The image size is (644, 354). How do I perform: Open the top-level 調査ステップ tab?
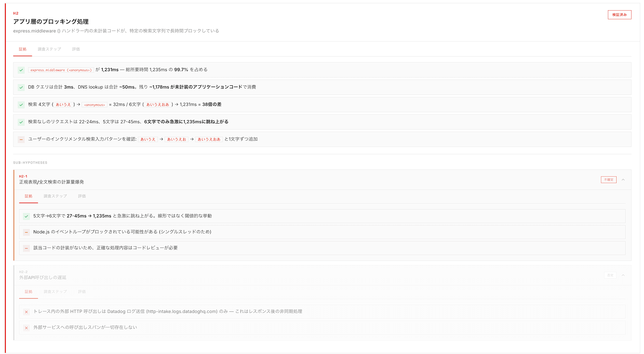tap(49, 49)
